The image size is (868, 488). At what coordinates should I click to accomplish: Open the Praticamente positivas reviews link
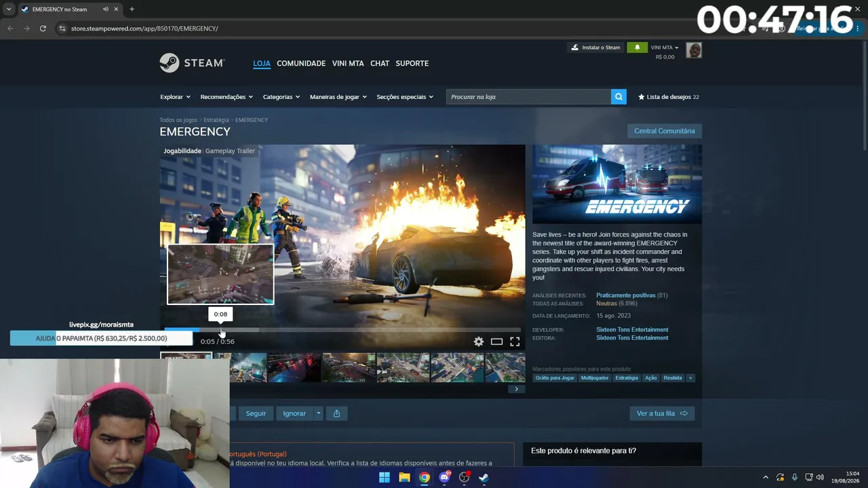[x=626, y=296]
